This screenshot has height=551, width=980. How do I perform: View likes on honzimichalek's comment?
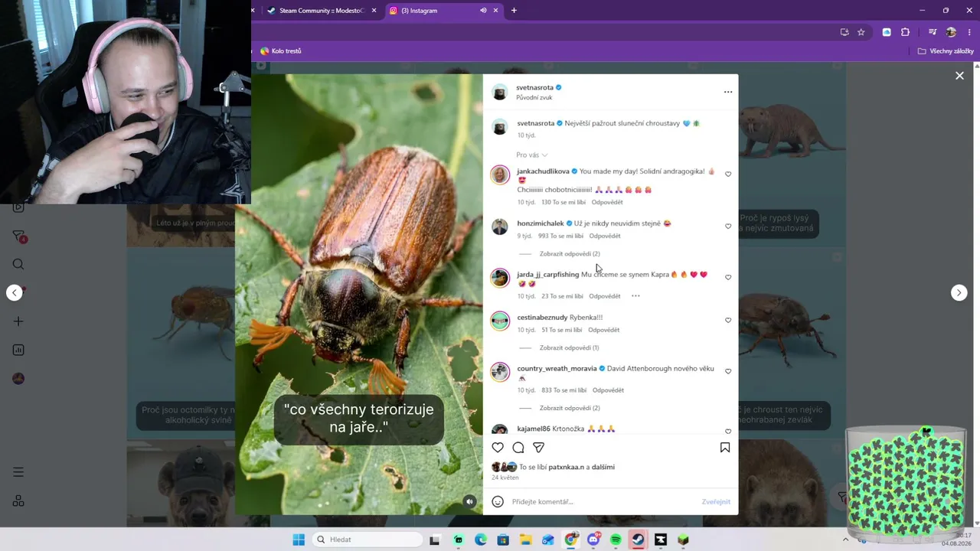point(561,236)
